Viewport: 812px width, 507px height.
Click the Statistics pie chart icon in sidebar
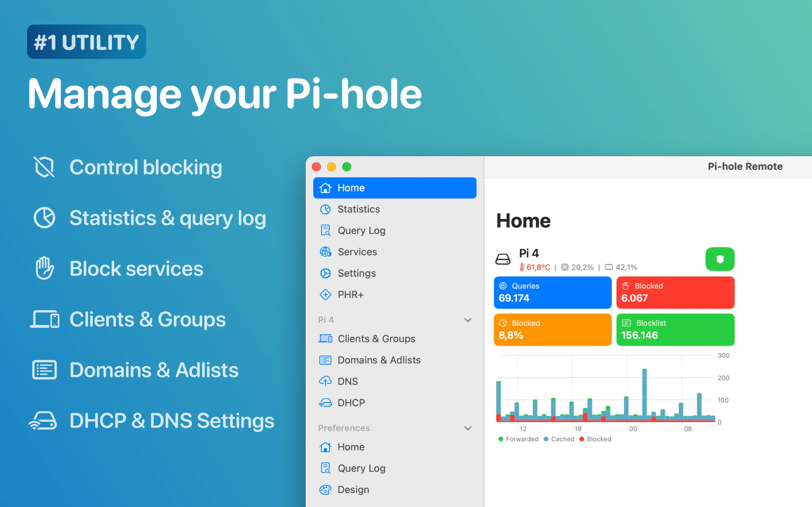pos(325,209)
